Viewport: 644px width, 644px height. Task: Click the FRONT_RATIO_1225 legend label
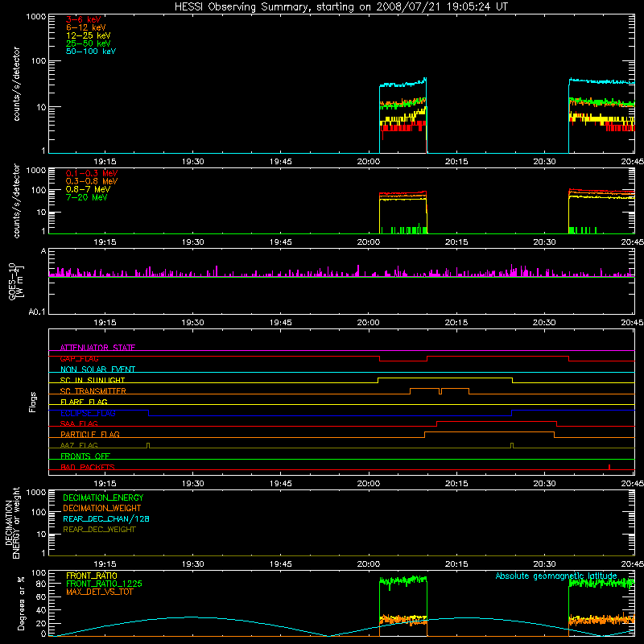[x=105, y=584]
